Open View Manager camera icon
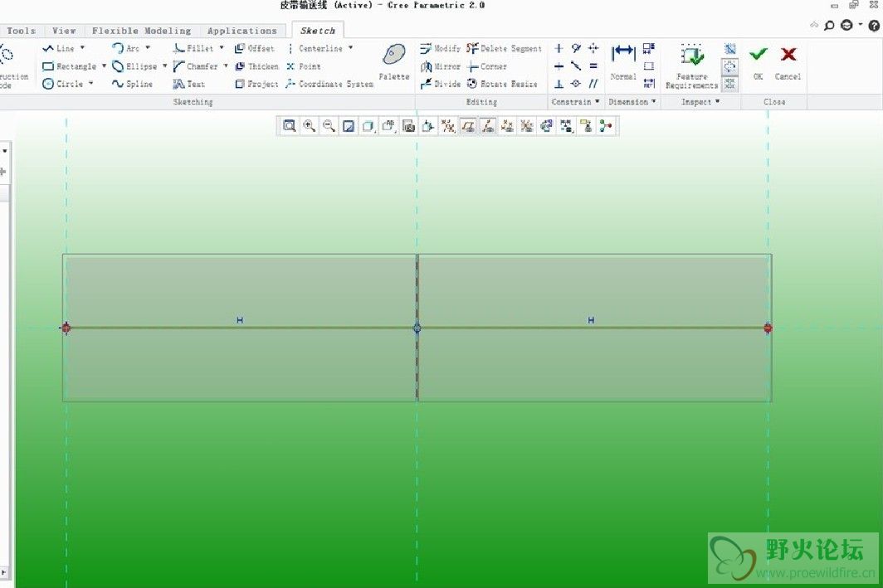Viewport: 883px width, 588px height. pos(409,126)
